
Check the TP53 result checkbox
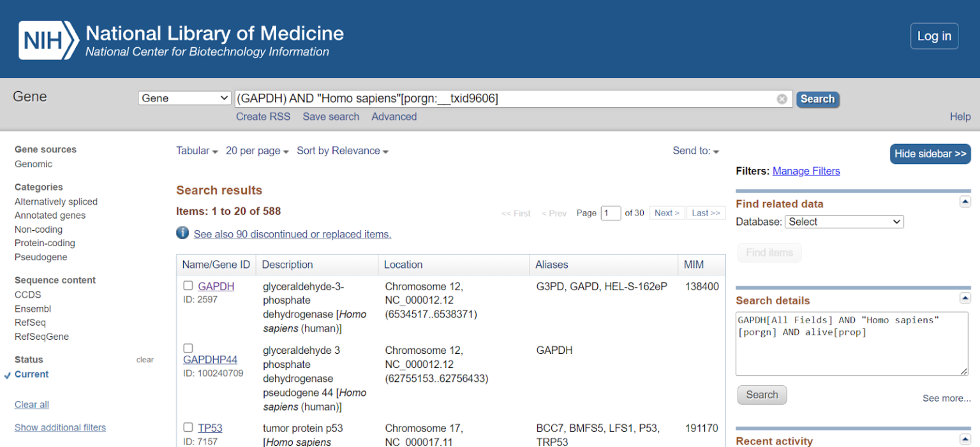tap(188, 427)
